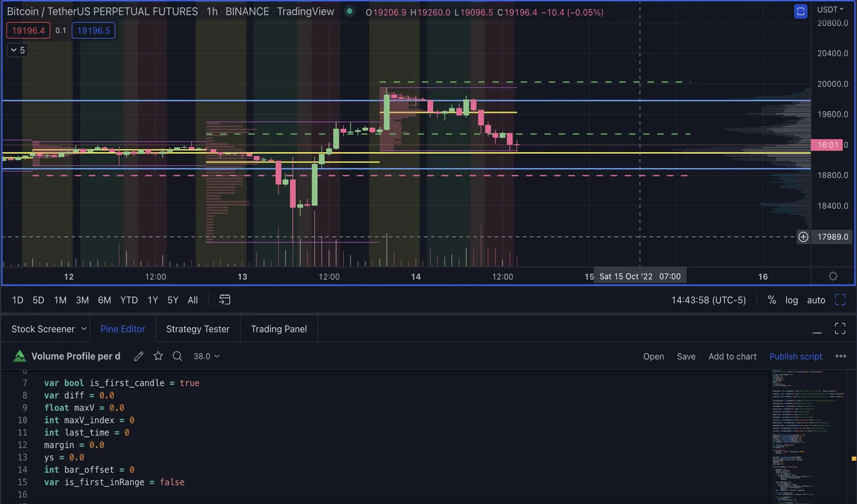Click the Sat 15 Oct '22 date label
Image resolution: width=857 pixels, height=504 pixels.
(x=640, y=276)
